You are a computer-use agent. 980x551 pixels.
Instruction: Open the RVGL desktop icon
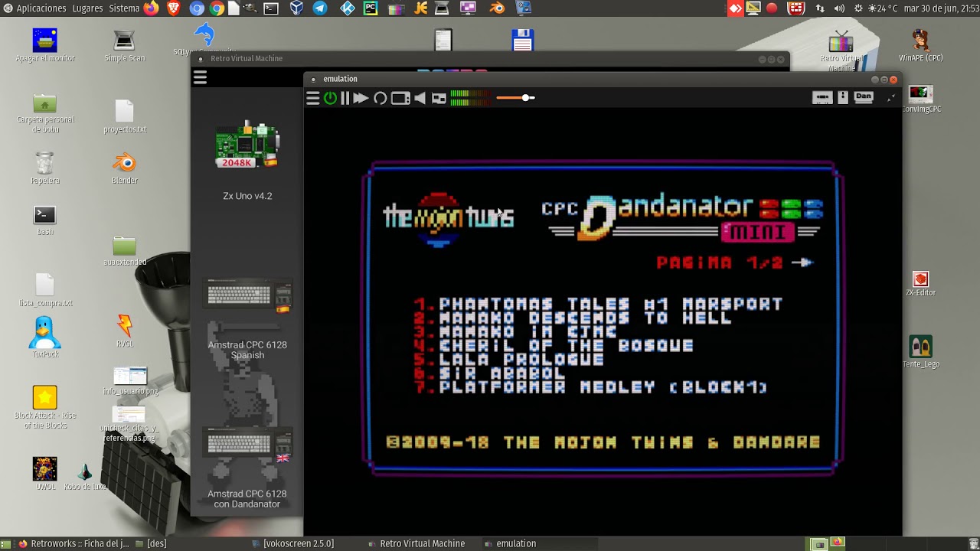(x=124, y=331)
